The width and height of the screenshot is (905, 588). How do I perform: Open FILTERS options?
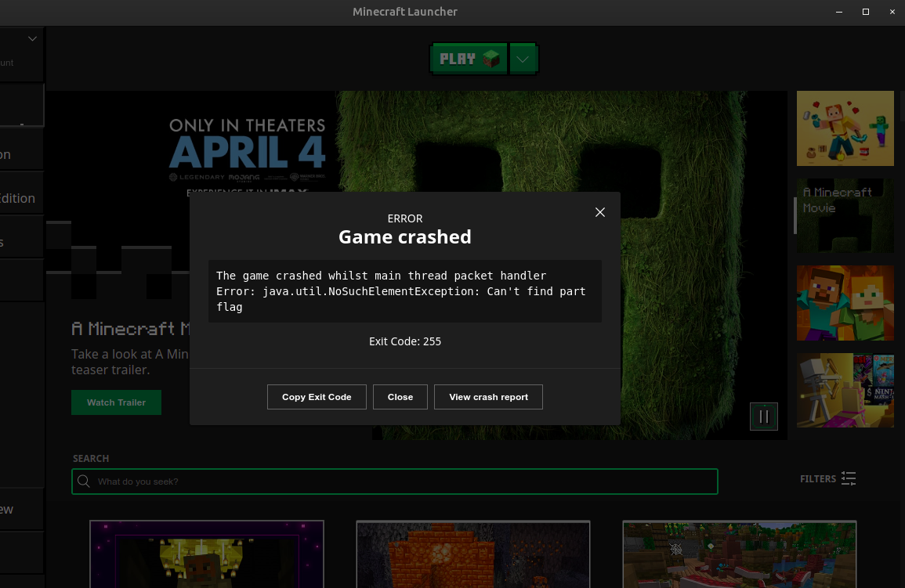[827, 478]
